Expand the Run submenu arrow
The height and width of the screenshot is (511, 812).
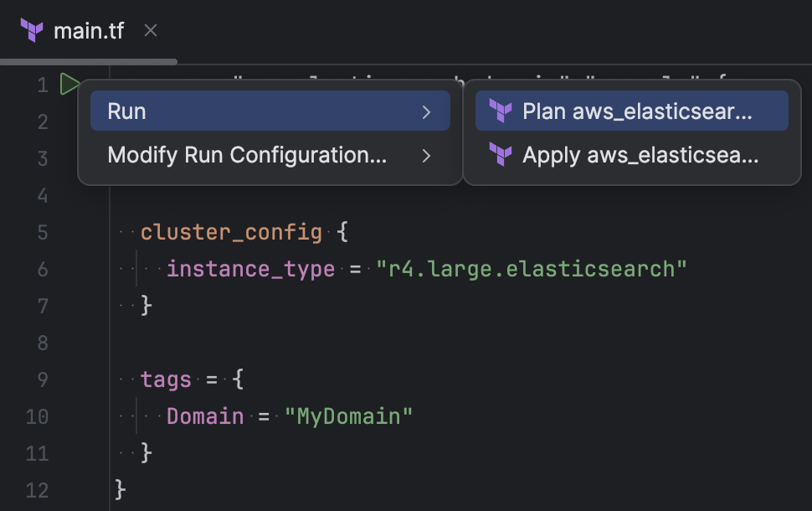[427, 110]
